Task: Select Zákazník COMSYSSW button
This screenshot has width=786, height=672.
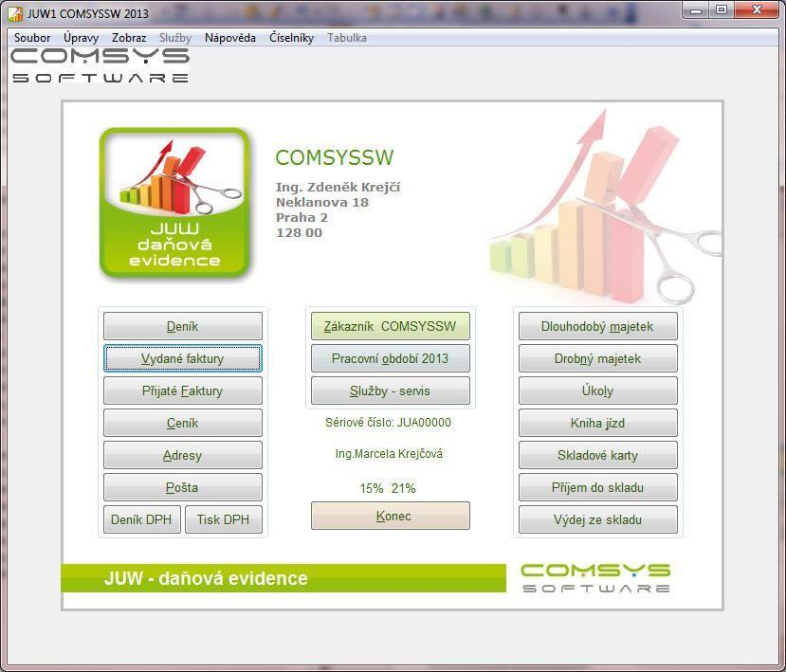Action: coord(390,326)
